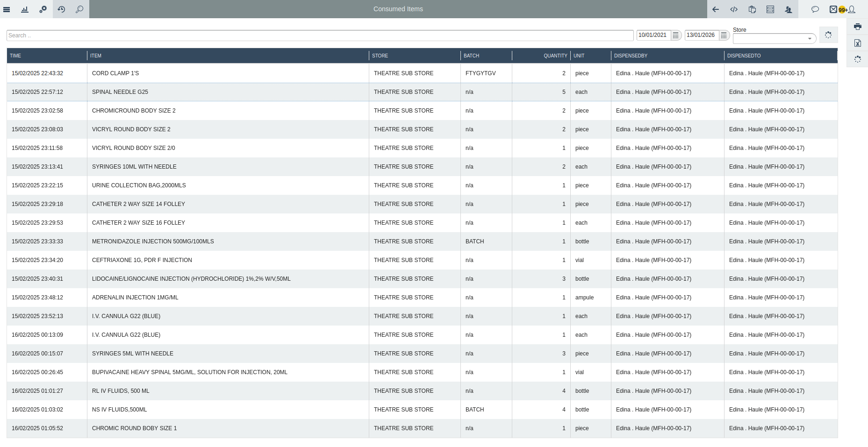The width and height of the screenshot is (868, 447).
Task: Click into the Search field
Action: (x=320, y=35)
